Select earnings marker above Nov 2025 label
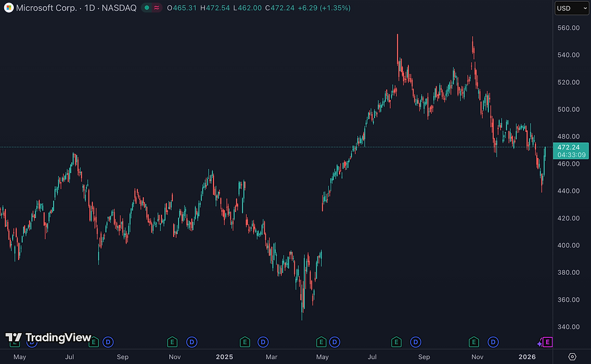The height and width of the screenshot is (364, 591). coord(474,342)
